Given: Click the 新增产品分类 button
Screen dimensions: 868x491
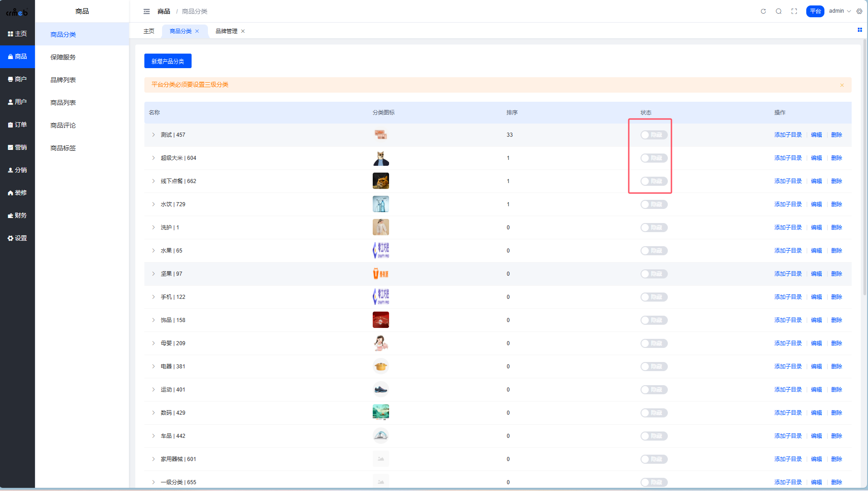Looking at the screenshot, I should tap(168, 61).
